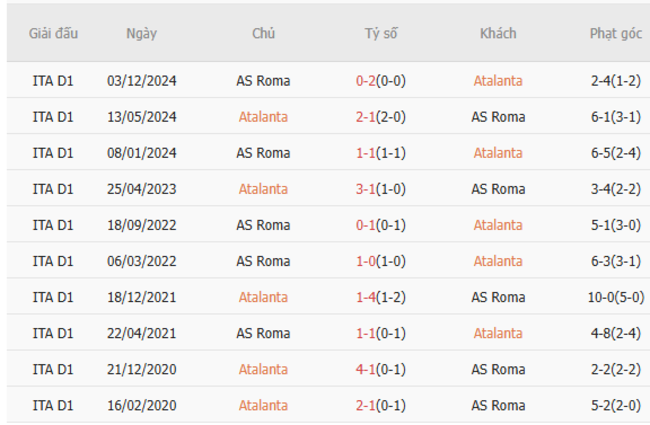Image resolution: width=650 pixels, height=425 pixels.
Task: Open the 4-1(0-1) match score
Action: (x=380, y=369)
